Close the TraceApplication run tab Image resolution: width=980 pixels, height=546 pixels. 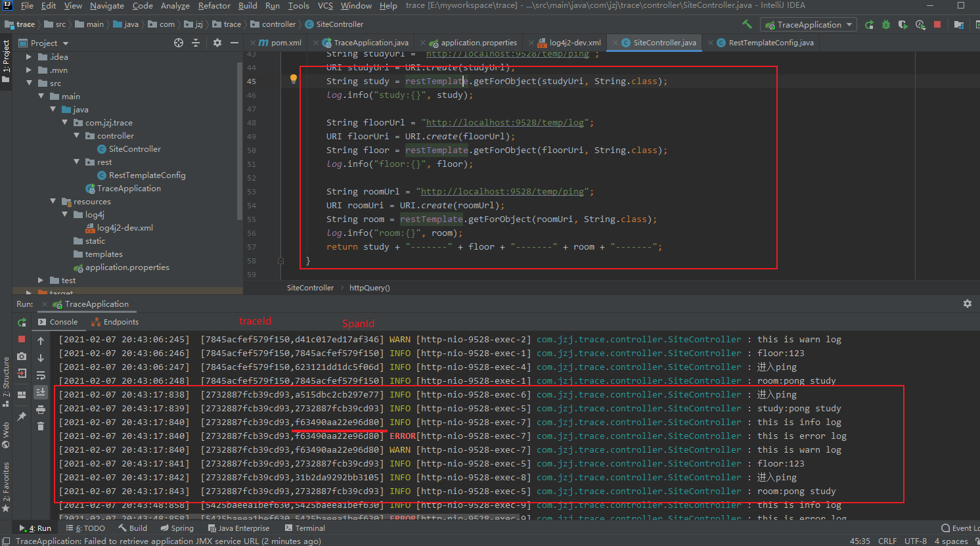click(45, 304)
